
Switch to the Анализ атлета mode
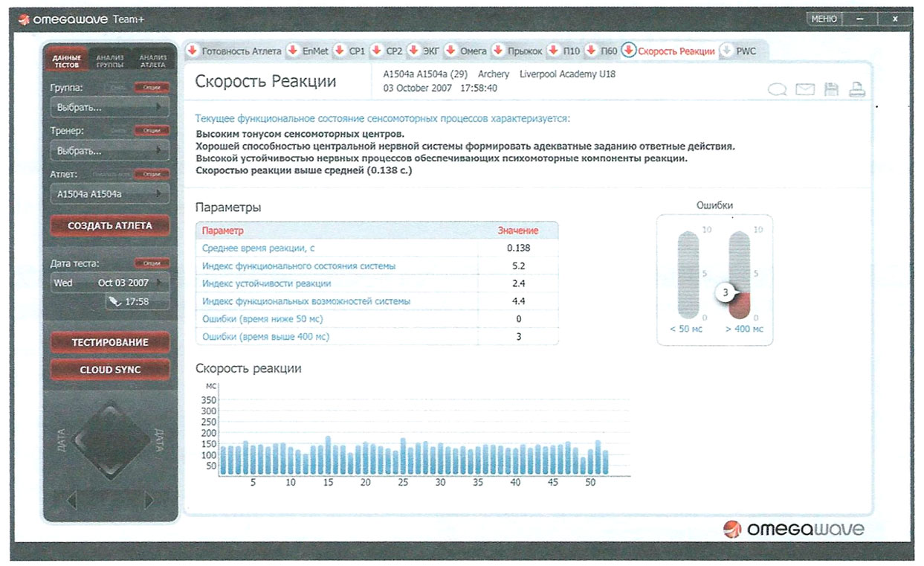click(x=153, y=61)
